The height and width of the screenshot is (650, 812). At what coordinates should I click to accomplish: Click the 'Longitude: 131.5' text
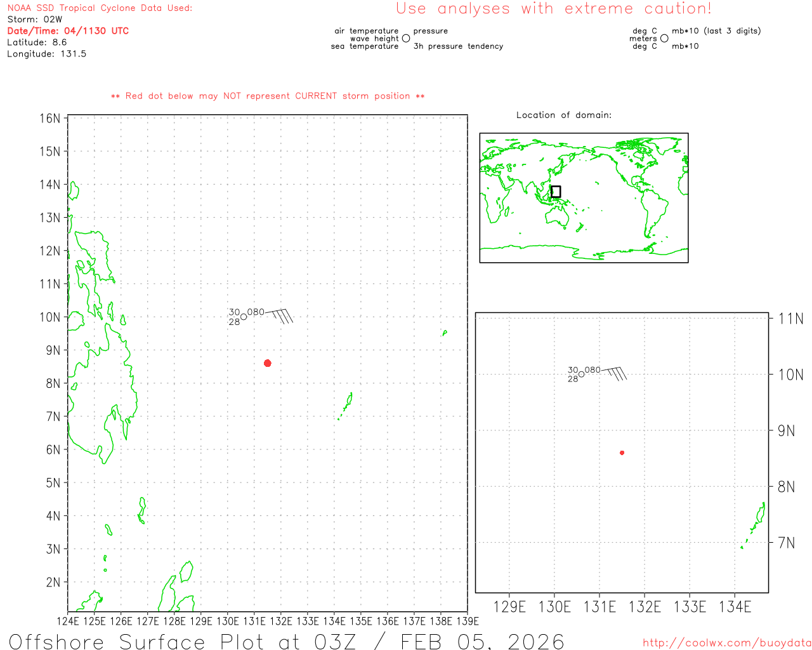(x=47, y=54)
